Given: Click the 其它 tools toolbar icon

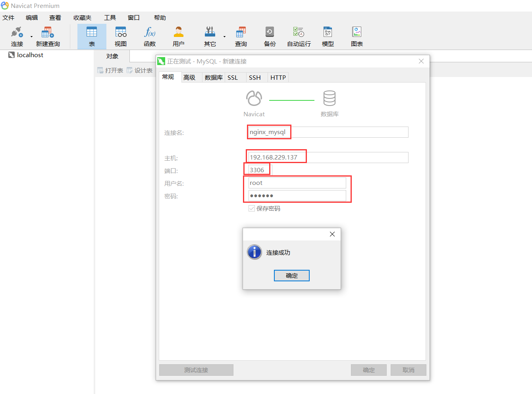Looking at the screenshot, I should point(210,36).
